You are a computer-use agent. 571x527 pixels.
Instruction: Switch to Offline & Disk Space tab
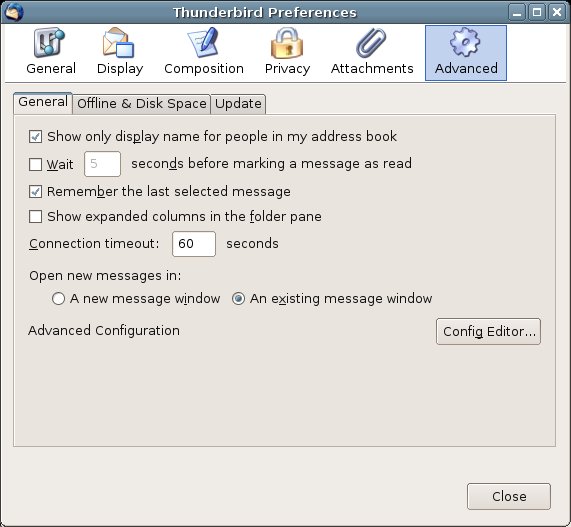[x=142, y=104]
